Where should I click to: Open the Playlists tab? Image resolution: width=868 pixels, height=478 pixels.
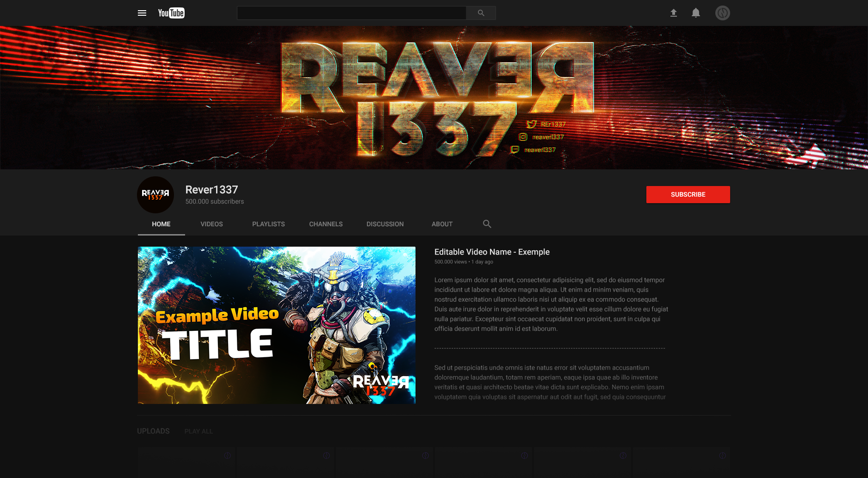tap(268, 224)
